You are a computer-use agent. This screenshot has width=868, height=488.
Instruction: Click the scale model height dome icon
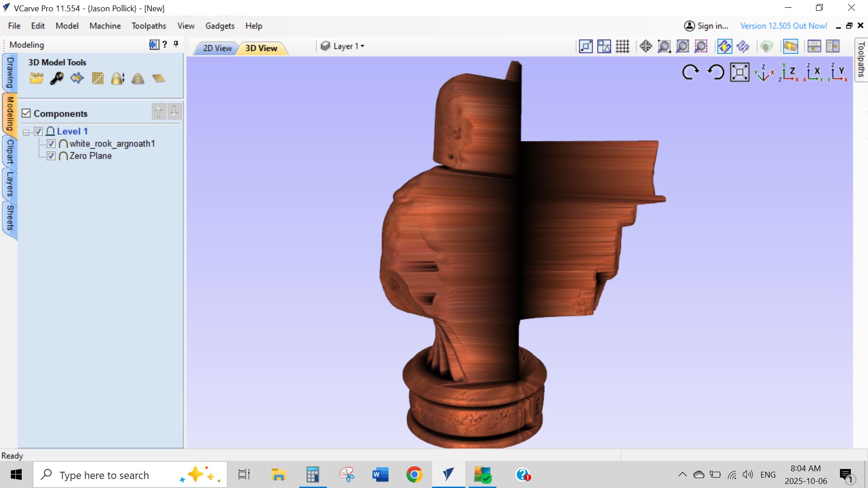pyautogui.click(x=118, y=79)
